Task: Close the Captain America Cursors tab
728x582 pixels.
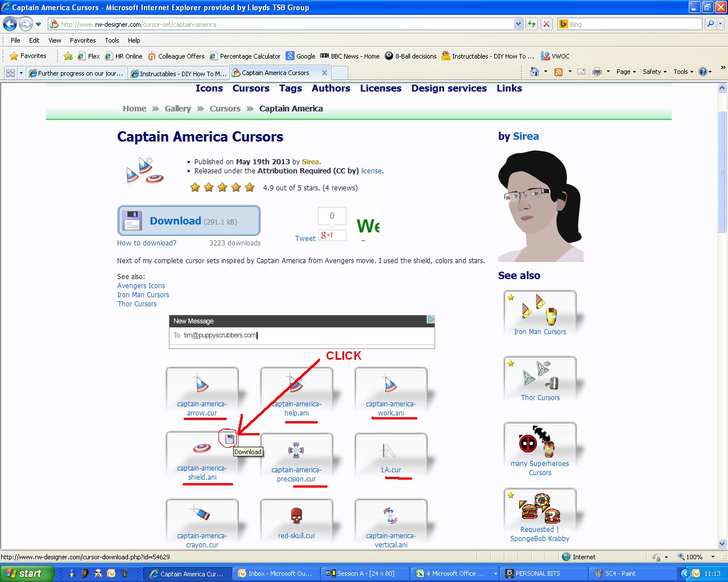Action: 324,73
